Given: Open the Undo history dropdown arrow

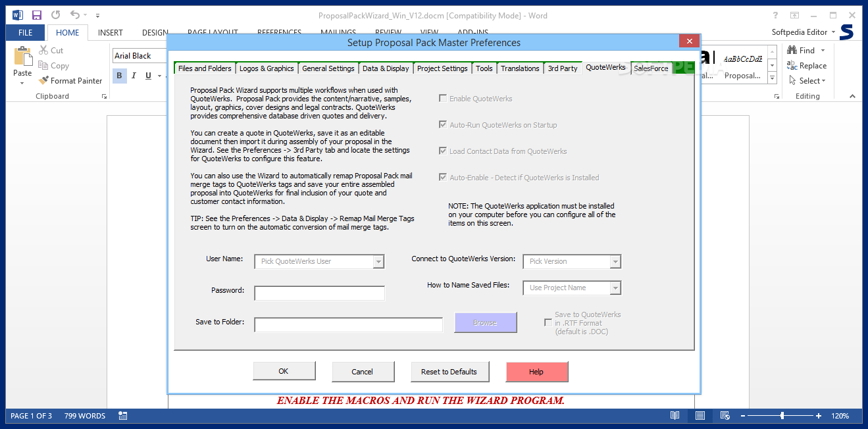Looking at the screenshot, I should tap(86, 15).
